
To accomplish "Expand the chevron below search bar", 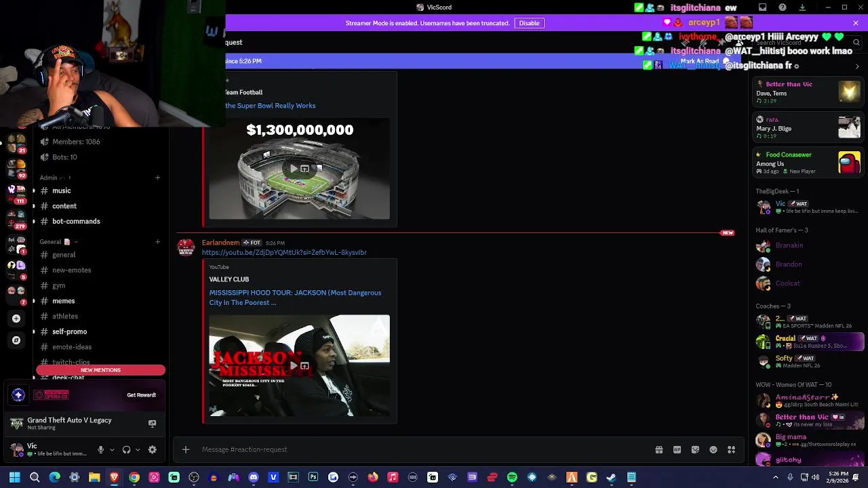I will tap(857, 66).
